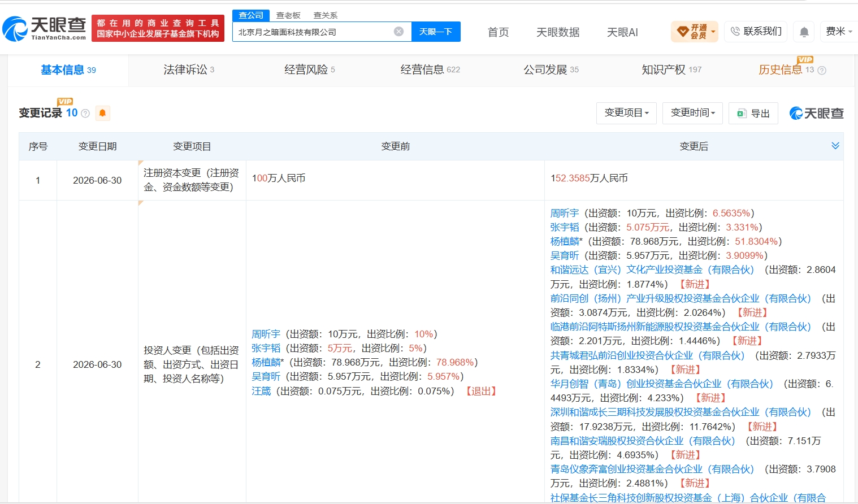Click 天眼一下 search button
This screenshot has height=504, width=858.
[x=436, y=32]
